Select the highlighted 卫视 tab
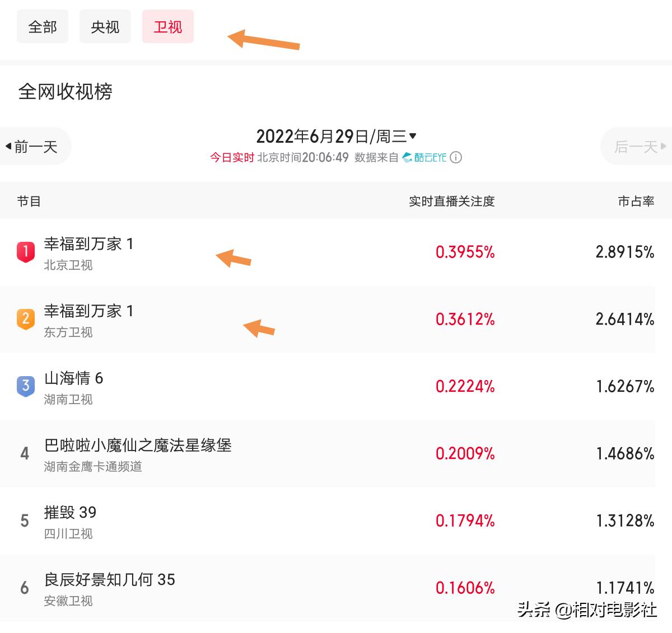672x633 pixels. 167,26
